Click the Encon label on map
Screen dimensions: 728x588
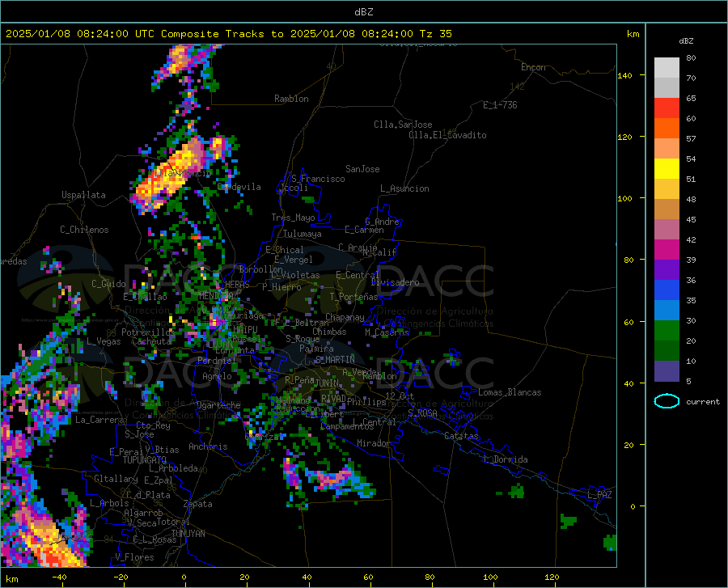(x=533, y=67)
